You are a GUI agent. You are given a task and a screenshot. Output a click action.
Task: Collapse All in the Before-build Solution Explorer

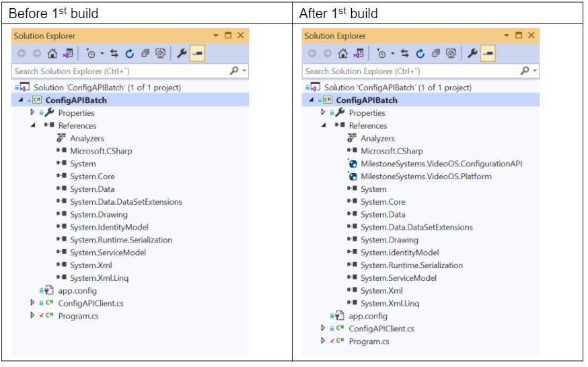point(145,54)
